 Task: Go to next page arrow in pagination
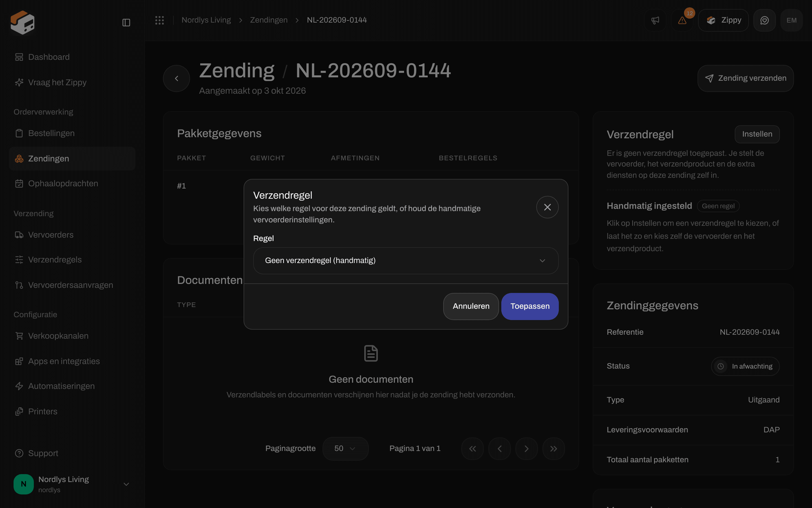pos(526,449)
